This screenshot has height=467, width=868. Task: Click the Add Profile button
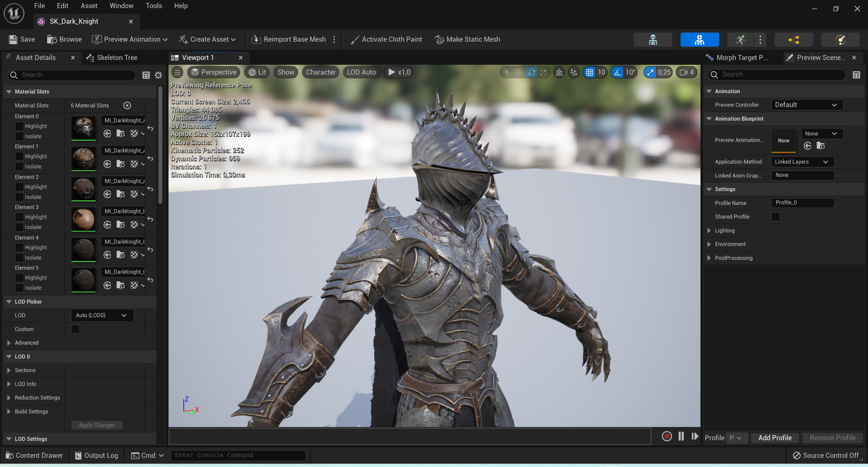click(x=775, y=438)
